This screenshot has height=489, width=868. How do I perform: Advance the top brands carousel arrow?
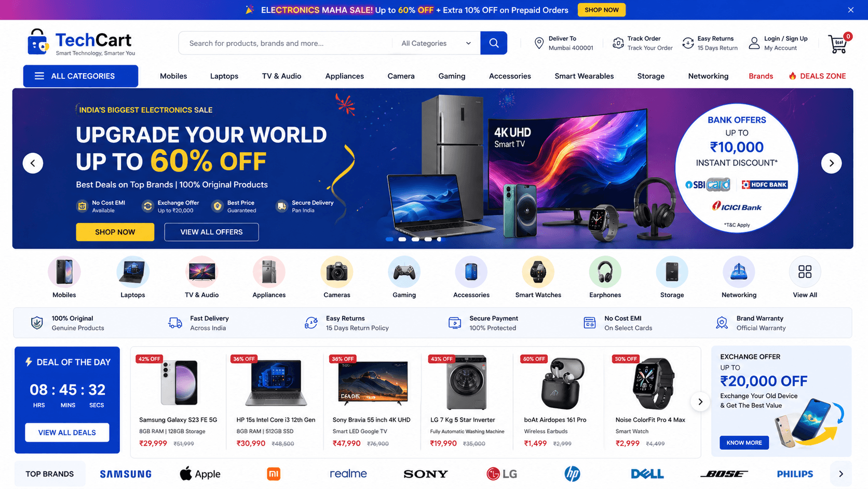point(841,474)
